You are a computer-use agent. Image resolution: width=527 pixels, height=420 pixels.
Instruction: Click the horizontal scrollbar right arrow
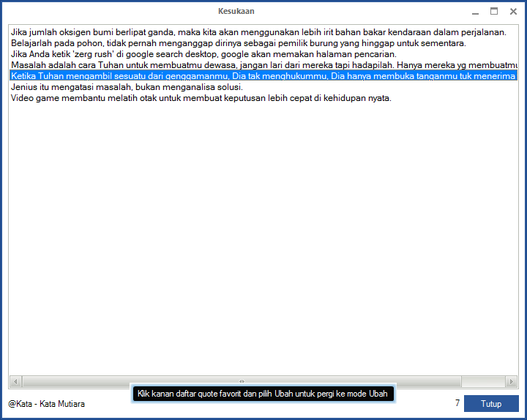click(511, 381)
